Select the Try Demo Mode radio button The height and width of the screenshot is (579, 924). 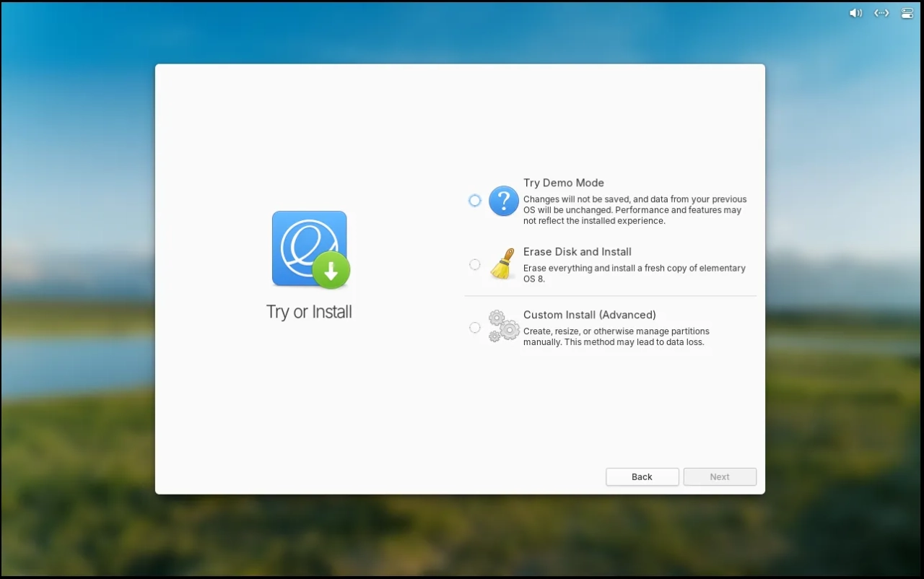(474, 201)
